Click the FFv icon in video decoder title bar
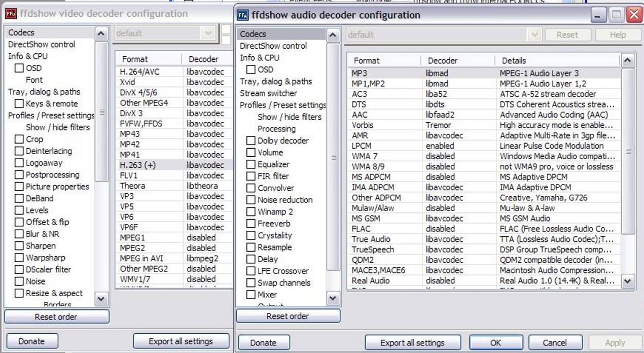Image resolution: width=644 pixels, height=353 pixels. pyautogui.click(x=11, y=14)
